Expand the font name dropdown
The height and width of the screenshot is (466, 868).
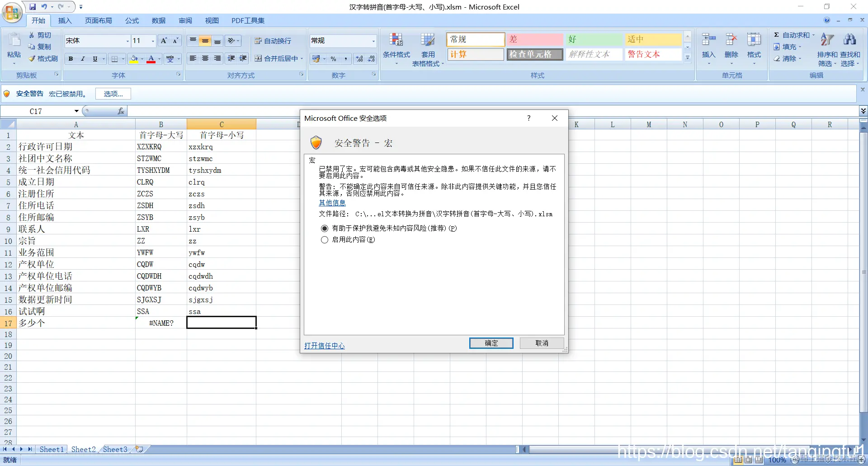click(x=127, y=41)
